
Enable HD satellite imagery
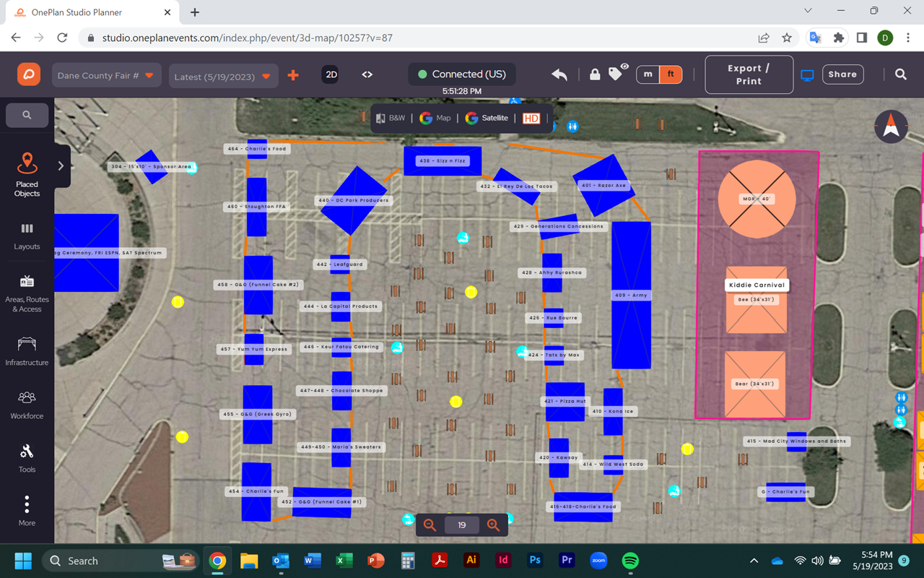pos(531,118)
